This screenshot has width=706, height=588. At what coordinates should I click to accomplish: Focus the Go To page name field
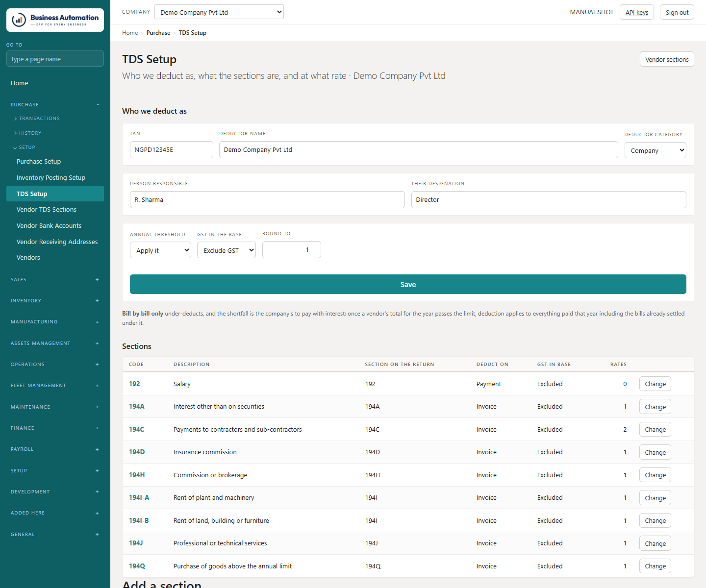(x=55, y=59)
